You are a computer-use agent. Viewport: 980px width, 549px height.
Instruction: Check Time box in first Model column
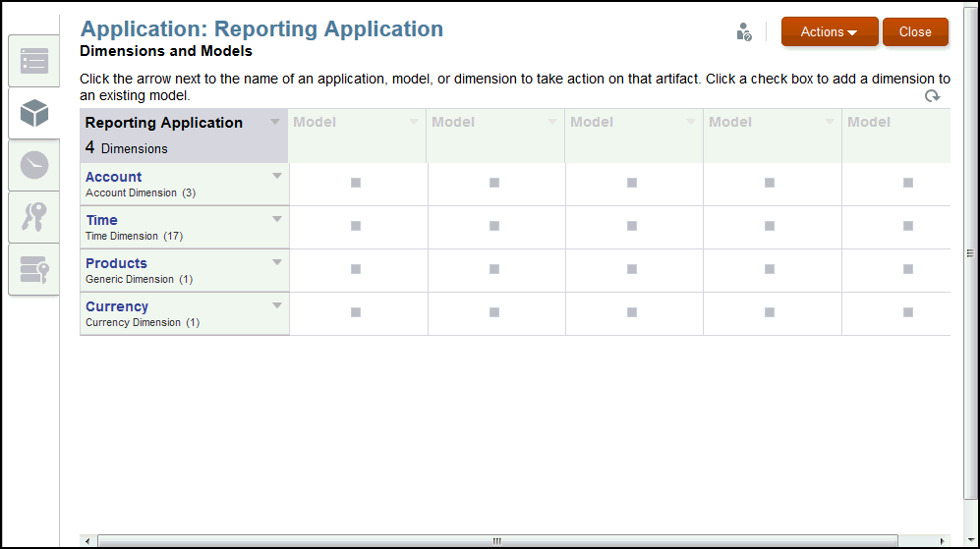[356, 226]
